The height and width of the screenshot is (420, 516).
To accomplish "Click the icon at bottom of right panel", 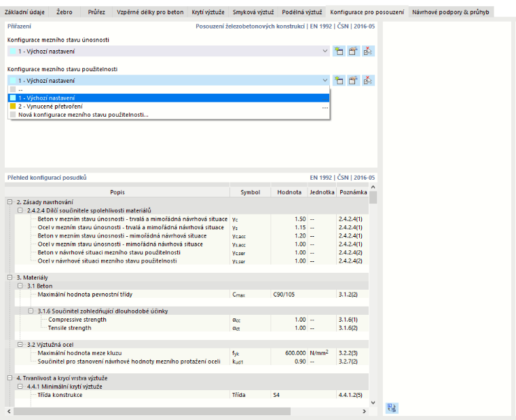I will (x=392, y=408).
